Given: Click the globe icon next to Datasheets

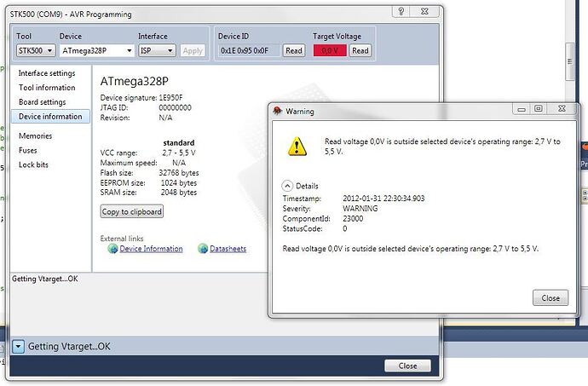Looking at the screenshot, I should [203, 249].
